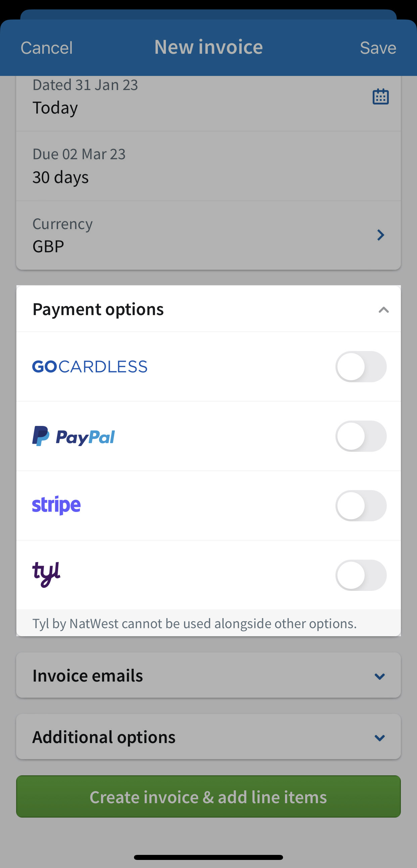Image resolution: width=417 pixels, height=868 pixels.
Task: Save the new invoice
Action: (378, 48)
